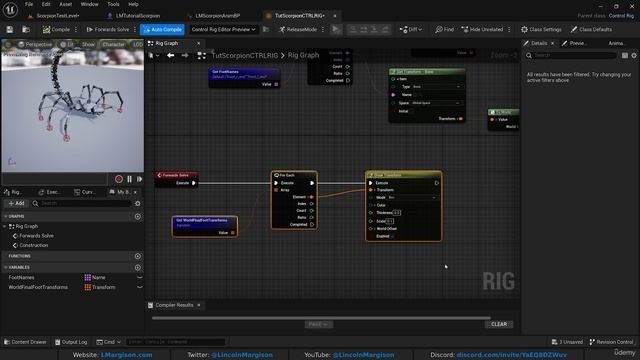Open the viewport Show menu
This screenshot has height=360, width=640.
88,44
